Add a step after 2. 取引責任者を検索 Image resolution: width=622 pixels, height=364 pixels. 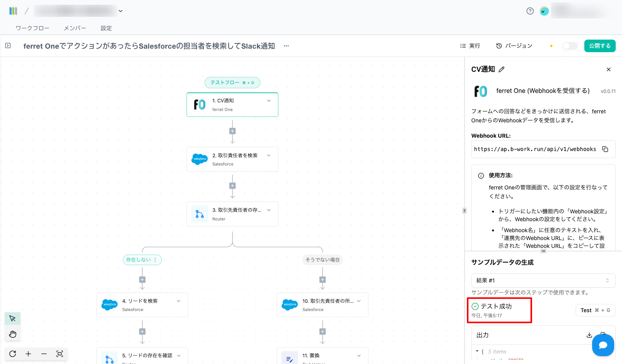tap(232, 186)
